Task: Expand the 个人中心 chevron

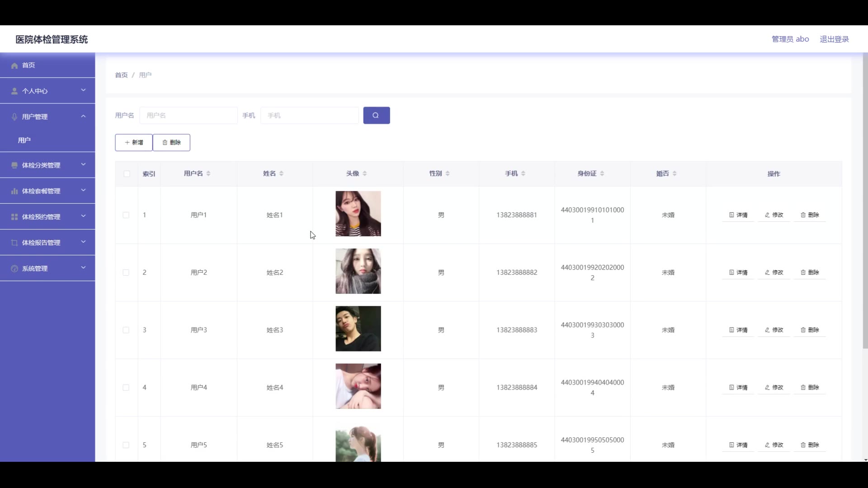Action: pos(83,90)
